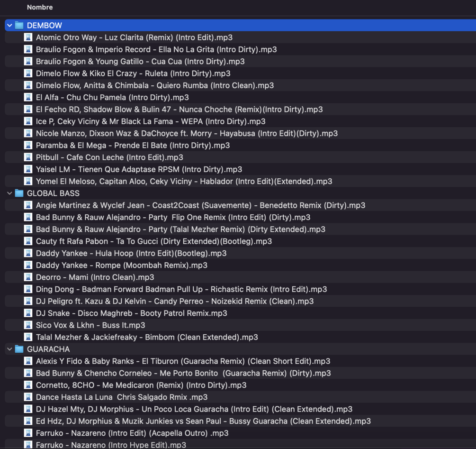Select file Braulio Fogon - Ella No La Grita
Viewport: 476px width, 449px height.
pyautogui.click(x=156, y=49)
